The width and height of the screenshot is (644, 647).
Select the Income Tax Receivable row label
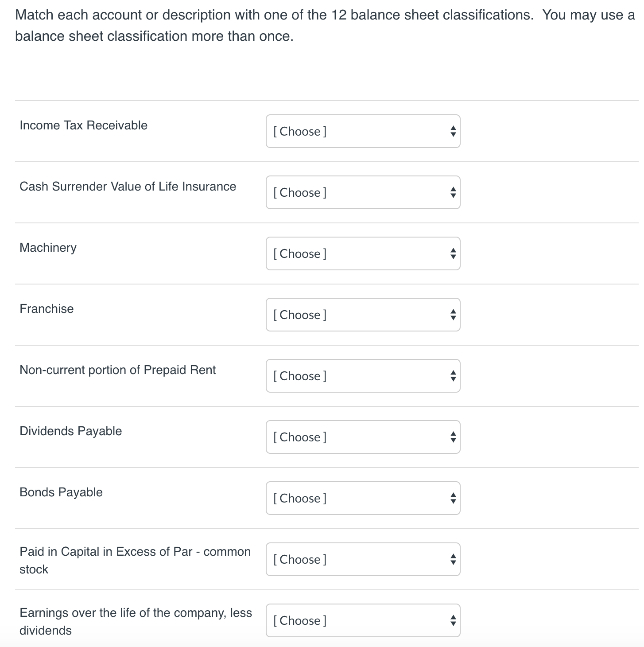[x=83, y=125]
